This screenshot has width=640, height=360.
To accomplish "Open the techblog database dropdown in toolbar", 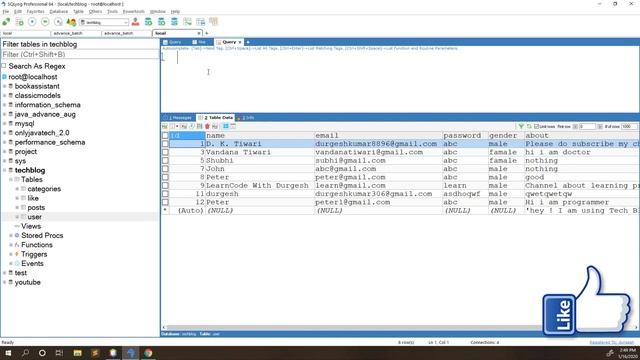I will pos(104,22).
